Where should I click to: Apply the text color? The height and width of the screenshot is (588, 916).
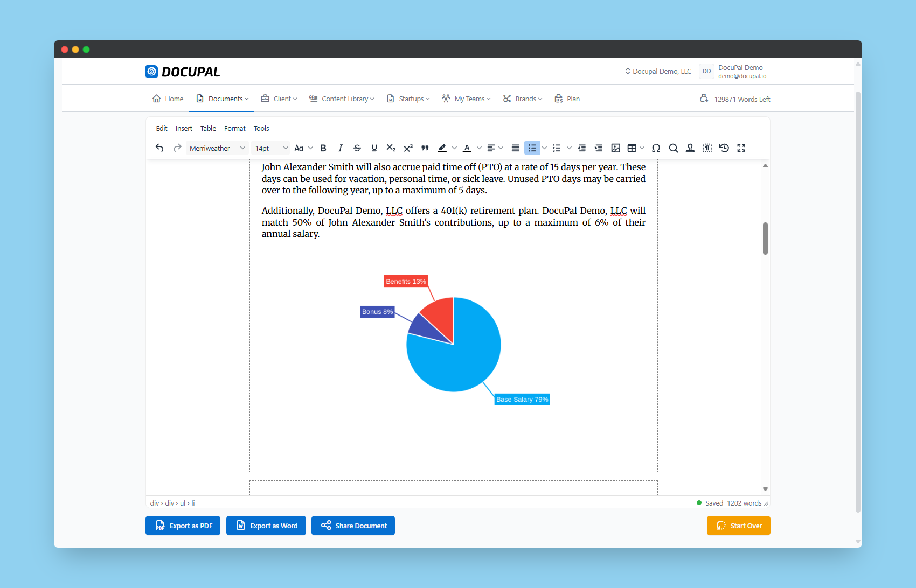[467, 148]
